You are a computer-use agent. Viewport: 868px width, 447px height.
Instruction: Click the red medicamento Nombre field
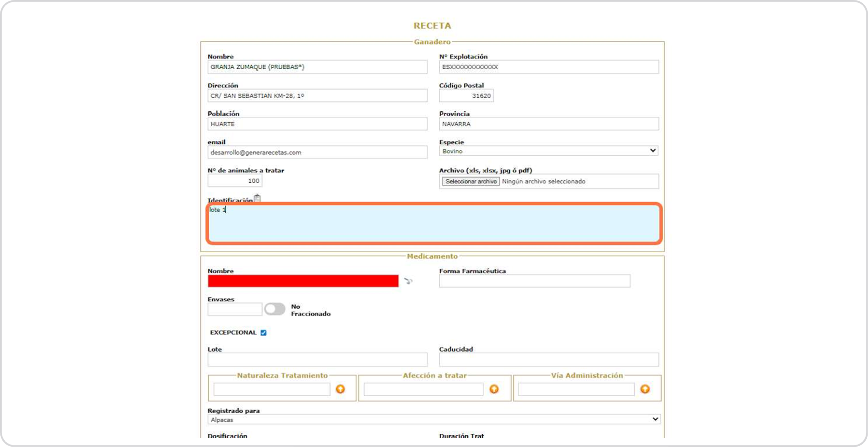(x=303, y=281)
